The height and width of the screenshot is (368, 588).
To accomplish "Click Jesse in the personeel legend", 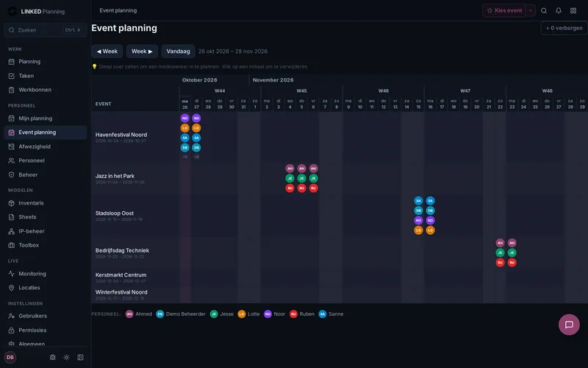I will 222,314.
